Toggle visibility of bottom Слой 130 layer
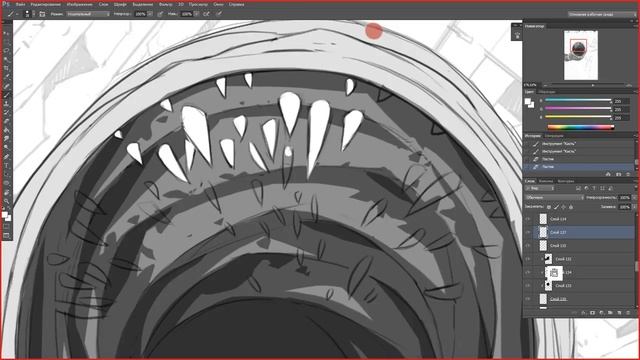The width and height of the screenshot is (640, 360). click(x=528, y=299)
